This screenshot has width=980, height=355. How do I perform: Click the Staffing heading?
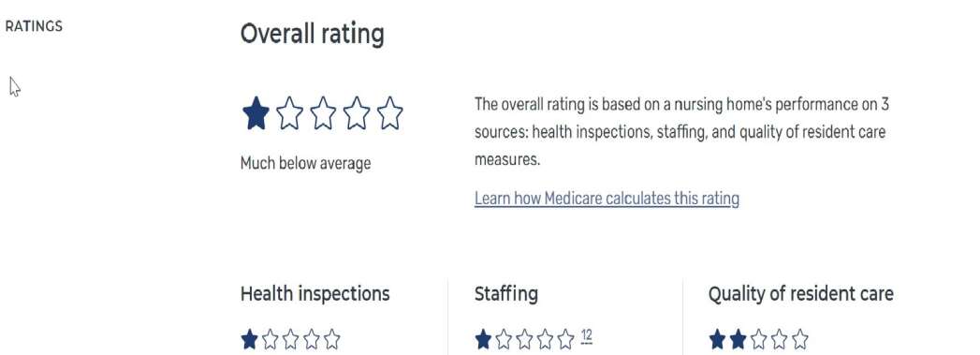pyautogui.click(x=506, y=294)
